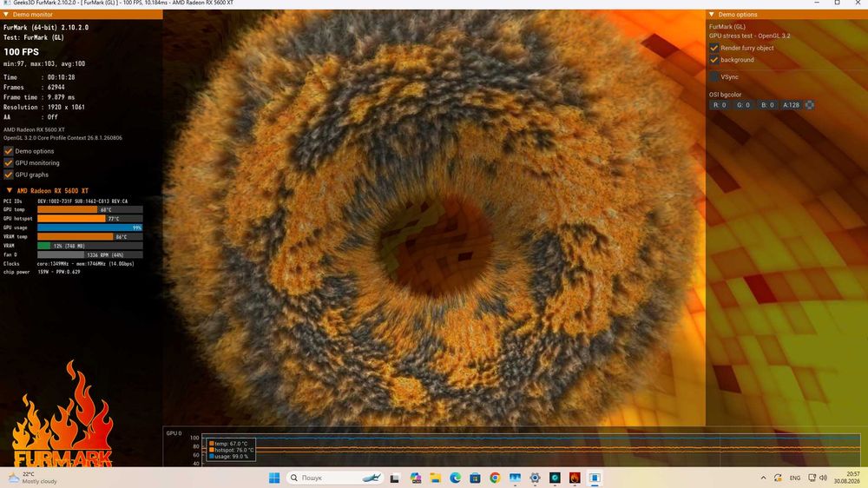Collapse the AMD Radeon RX 5600 XT section
This screenshot has height=488, width=868.
[10, 190]
